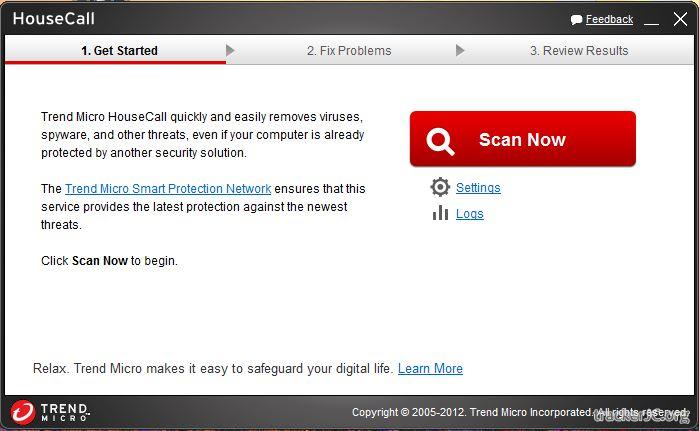Minimize the HouseCall window

pyautogui.click(x=651, y=20)
